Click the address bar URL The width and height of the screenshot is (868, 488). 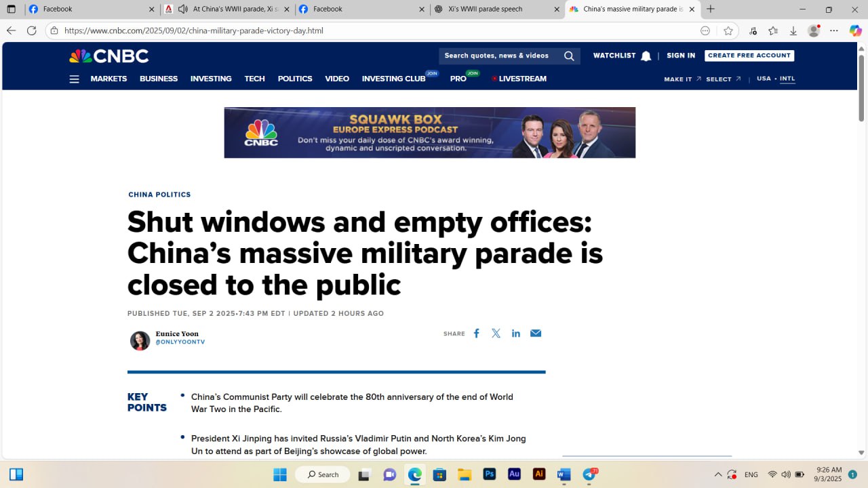coord(194,30)
